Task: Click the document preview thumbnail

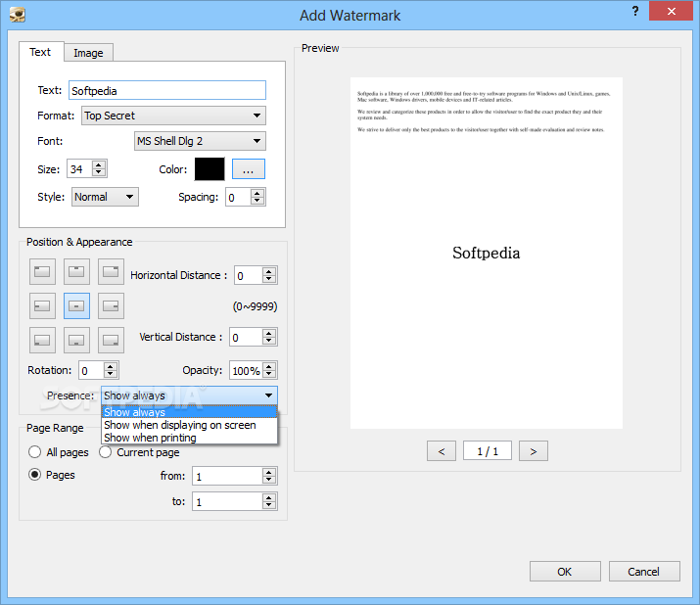Action: coord(487,253)
